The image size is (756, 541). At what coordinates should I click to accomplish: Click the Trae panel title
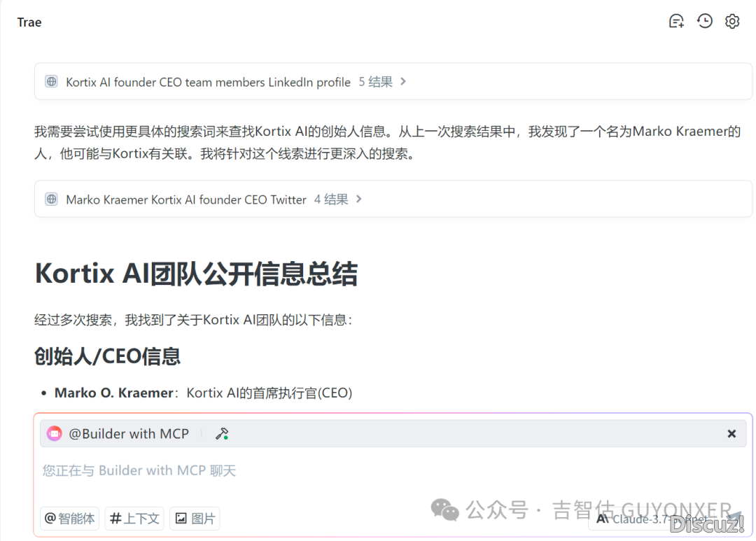(x=29, y=22)
